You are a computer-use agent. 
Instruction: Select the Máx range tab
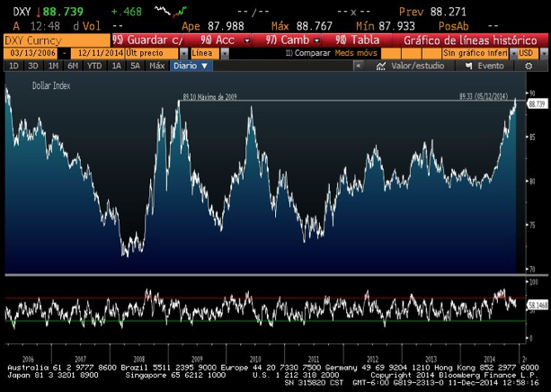point(156,66)
